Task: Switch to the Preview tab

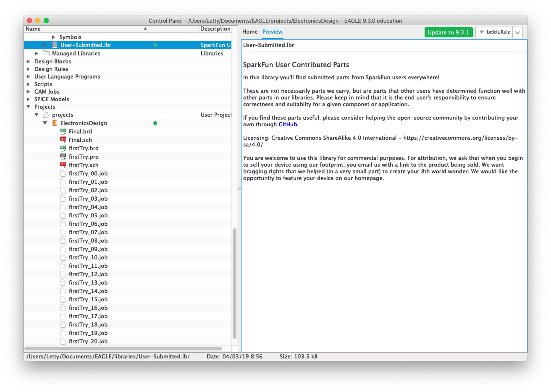Action: 273,31
